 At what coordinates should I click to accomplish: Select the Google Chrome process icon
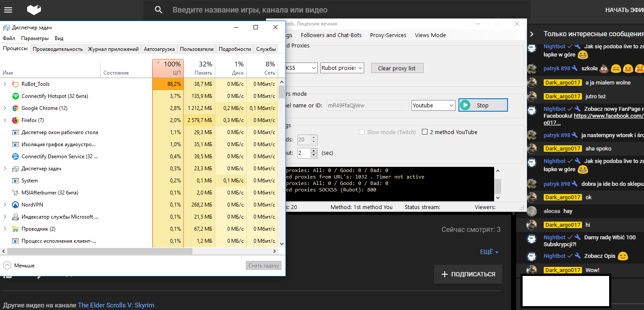(15, 108)
